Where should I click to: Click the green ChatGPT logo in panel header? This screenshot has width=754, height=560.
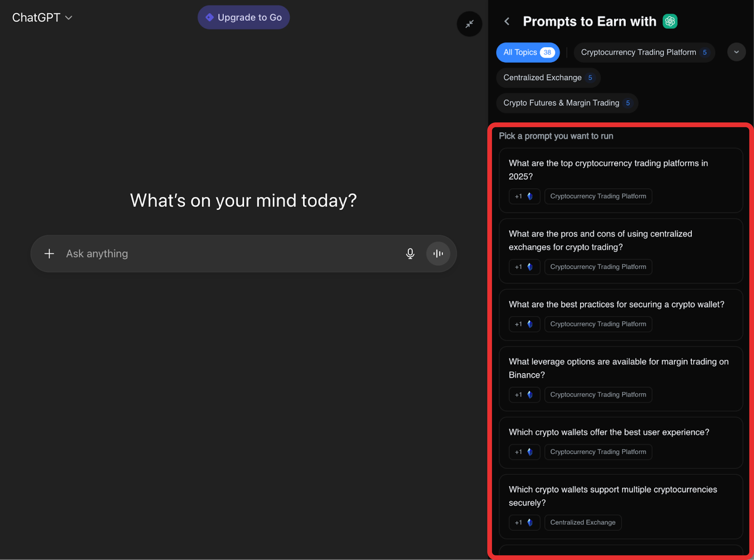[670, 21]
